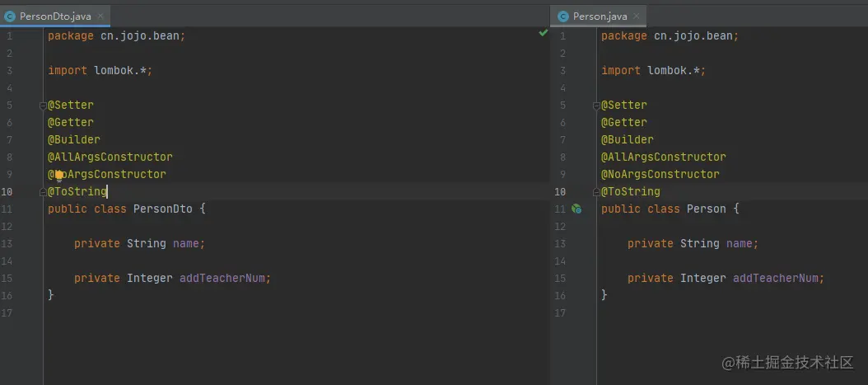The height and width of the screenshot is (385, 868).
Task: Switch to the Person.java tab
Action: point(600,16)
